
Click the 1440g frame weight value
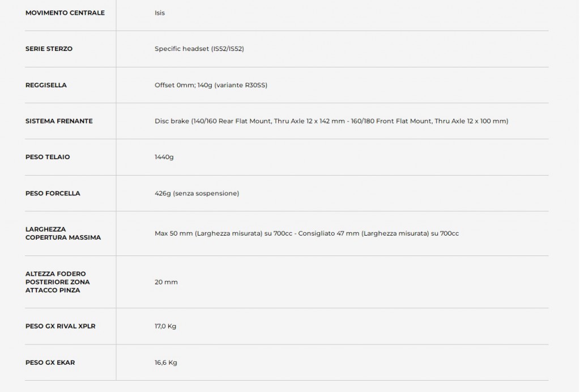pyautogui.click(x=164, y=157)
